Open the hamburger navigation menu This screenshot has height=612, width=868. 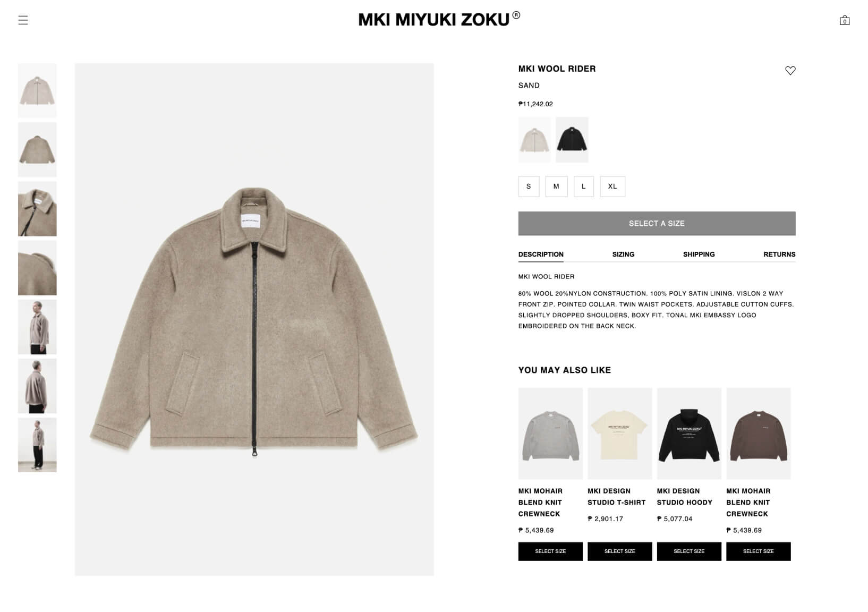click(23, 20)
